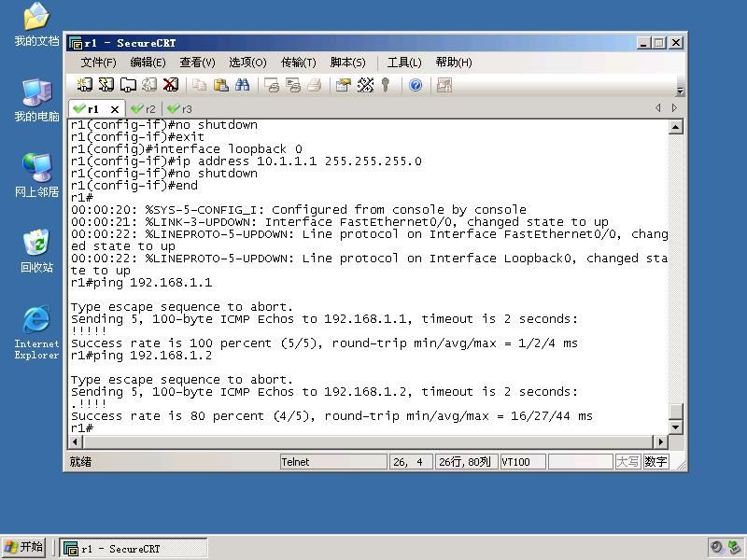Viewport: 747px width, 560px height.
Task: Click the Telnet status bar field
Action: click(333, 462)
